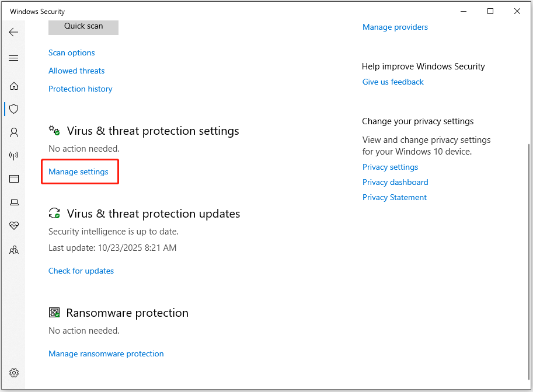
Task: Open Windows Security settings gear
Action: tap(13, 373)
